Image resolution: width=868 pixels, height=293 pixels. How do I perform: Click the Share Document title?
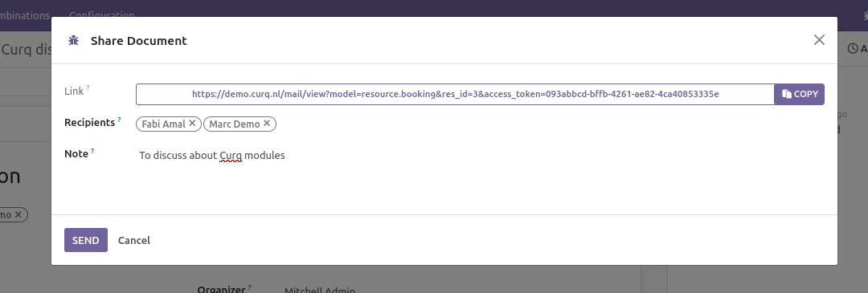click(139, 40)
